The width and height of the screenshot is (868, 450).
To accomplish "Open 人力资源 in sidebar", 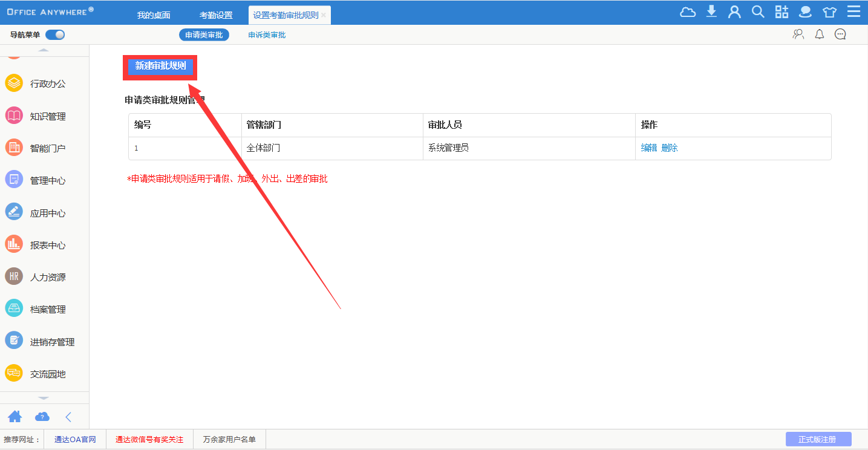I will 48,278.
